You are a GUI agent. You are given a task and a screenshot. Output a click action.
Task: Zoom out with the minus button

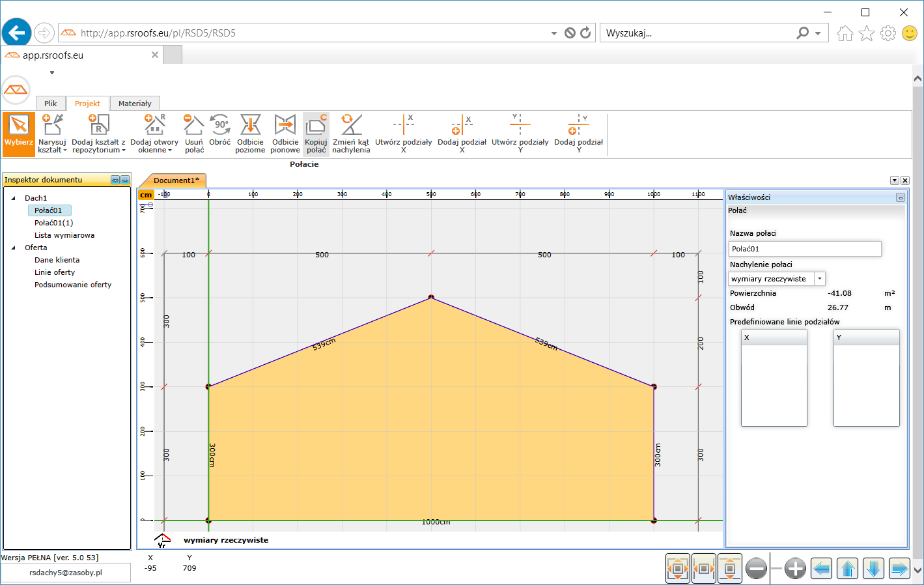pos(756,569)
